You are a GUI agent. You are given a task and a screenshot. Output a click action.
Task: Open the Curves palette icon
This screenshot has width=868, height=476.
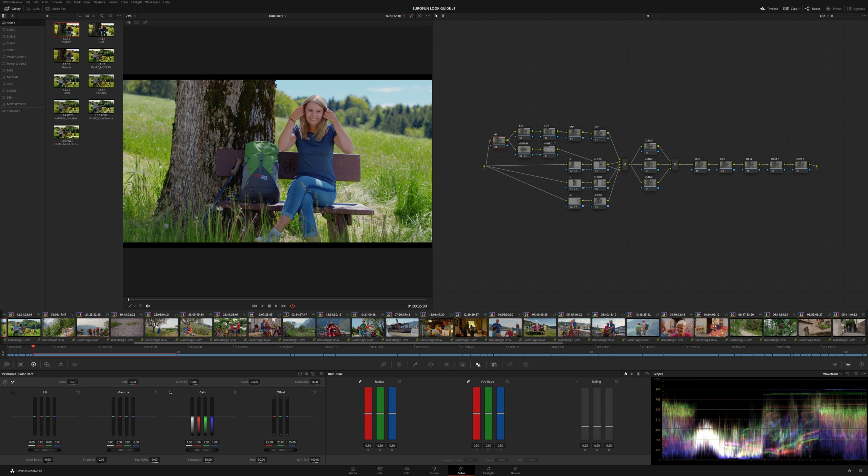pos(383,365)
